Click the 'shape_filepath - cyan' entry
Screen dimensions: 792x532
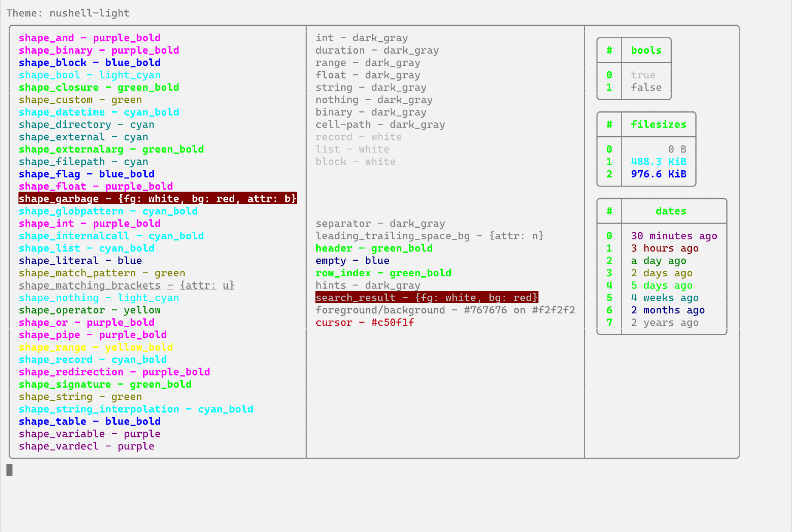83,162
